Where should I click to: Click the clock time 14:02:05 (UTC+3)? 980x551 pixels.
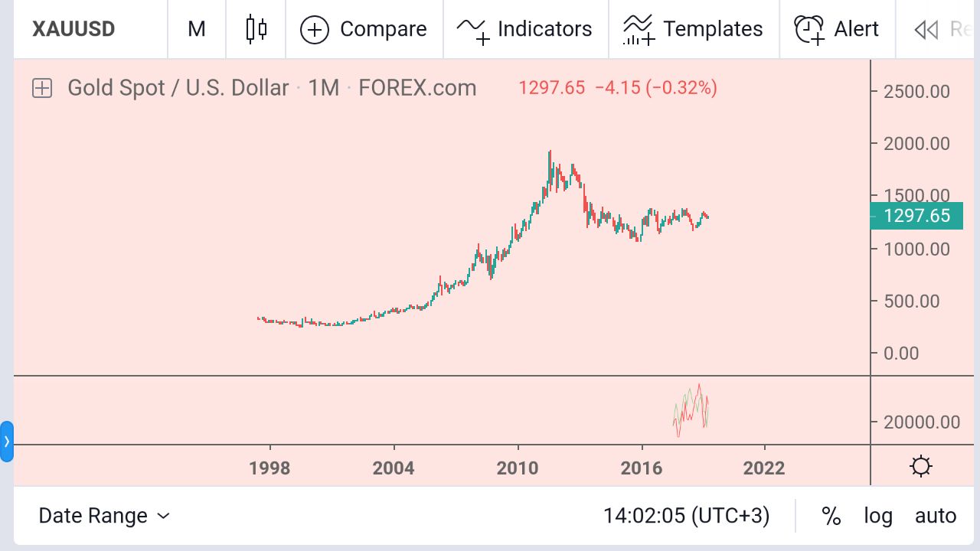click(686, 516)
